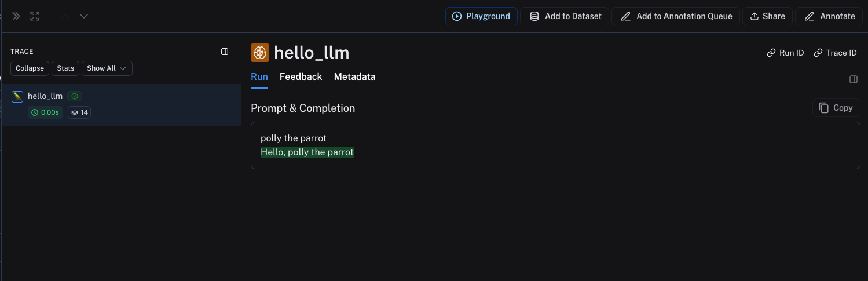Click the 14 tokens badge
This screenshot has height=281, width=868.
pyautogui.click(x=79, y=112)
